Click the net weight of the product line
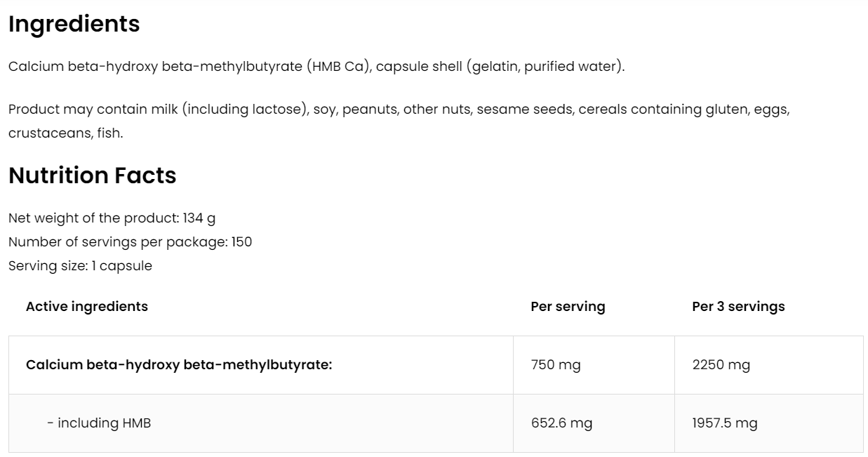This screenshot has height=457, width=868. click(112, 218)
